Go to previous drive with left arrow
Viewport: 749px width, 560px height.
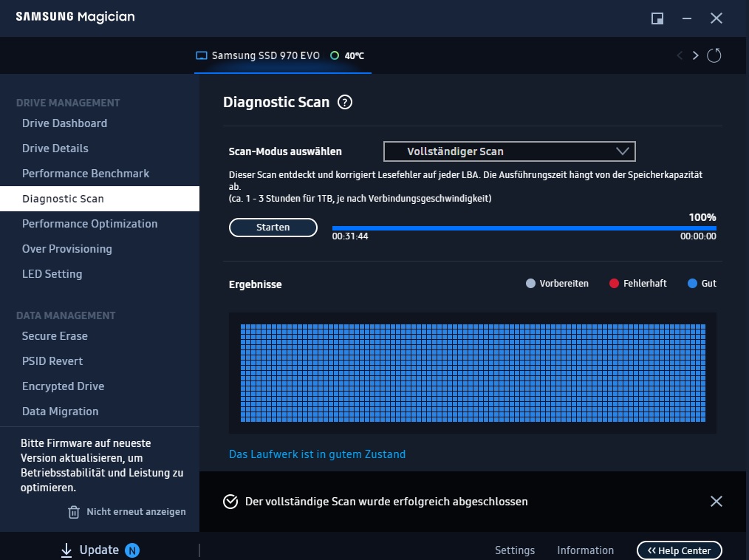(x=680, y=55)
